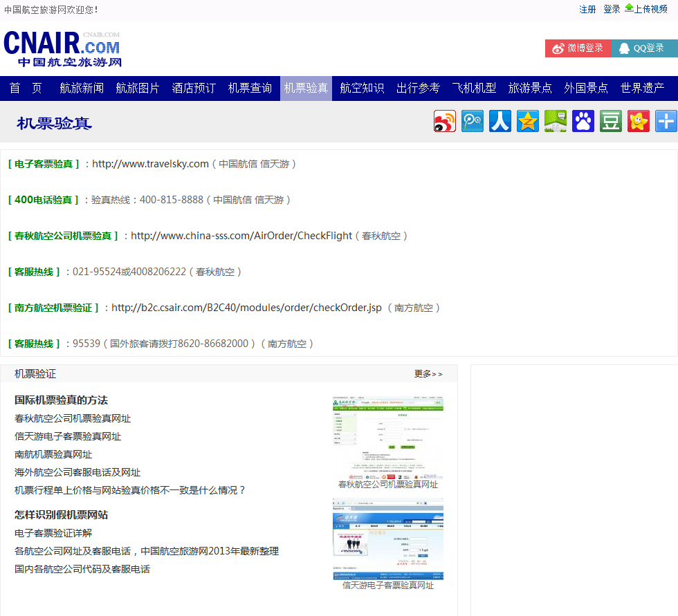Click the 021-95524或4008206222 hotline text
This screenshot has width=678, height=616.
[x=129, y=272]
